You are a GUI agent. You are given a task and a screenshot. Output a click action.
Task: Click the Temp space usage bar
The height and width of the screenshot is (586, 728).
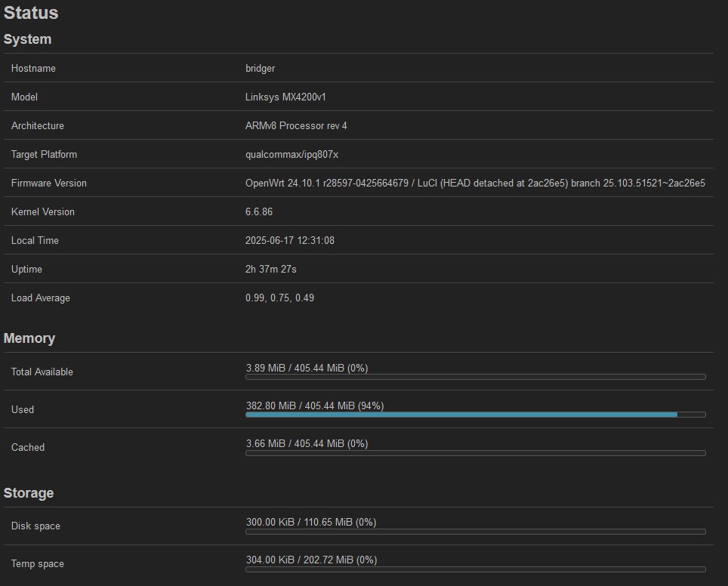(x=476, y=569)
